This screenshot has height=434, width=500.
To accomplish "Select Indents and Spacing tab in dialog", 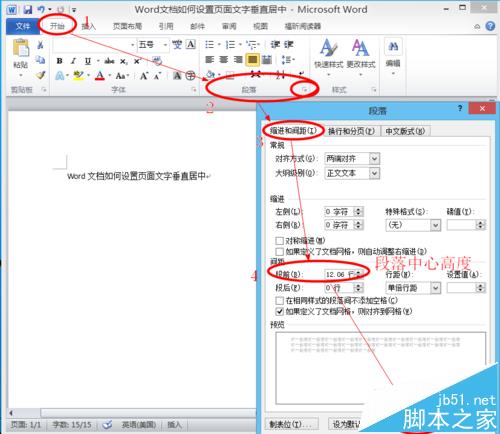I will click(x=293, y=131).
